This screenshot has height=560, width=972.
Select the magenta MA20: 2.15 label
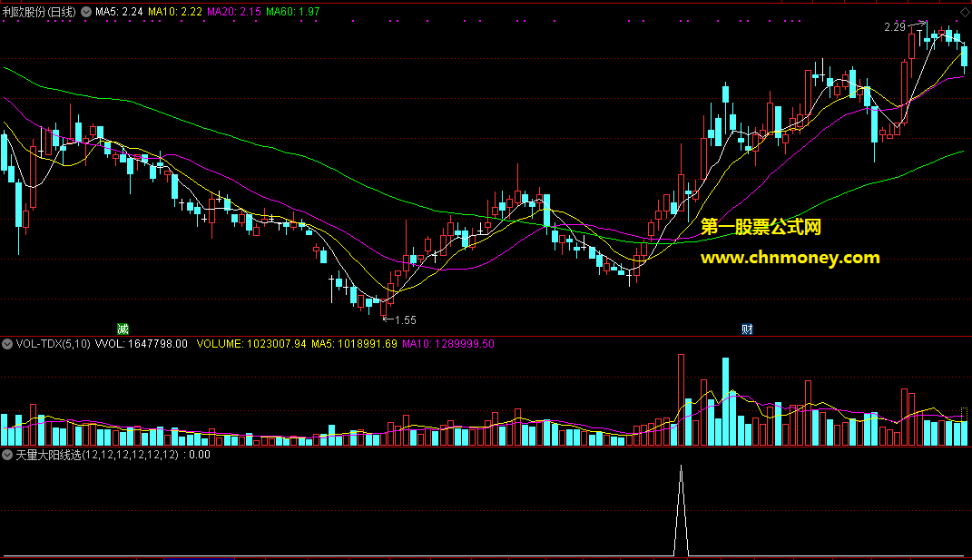234,12
